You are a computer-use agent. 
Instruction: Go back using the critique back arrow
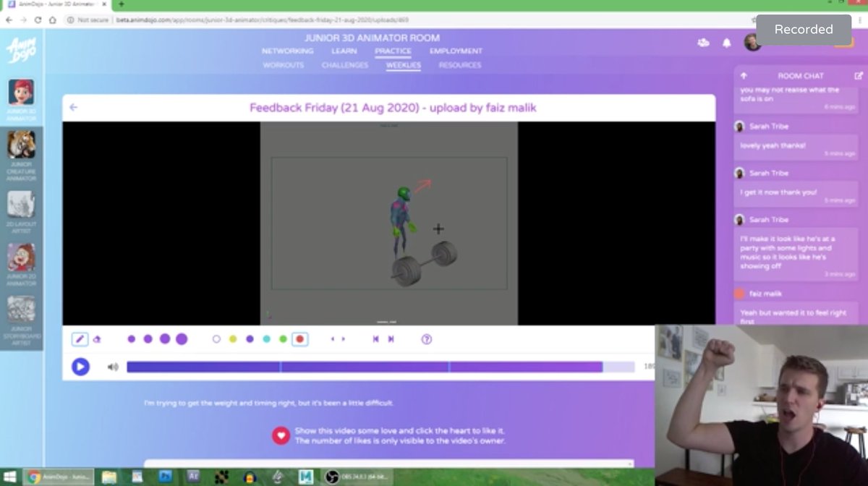point(74,107)
